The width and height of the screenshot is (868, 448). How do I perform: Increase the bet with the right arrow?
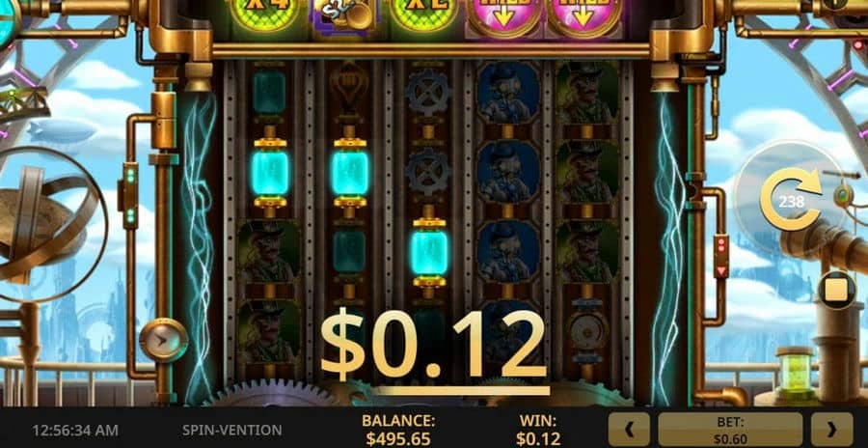pyautogui.click(x=831, y=430)
